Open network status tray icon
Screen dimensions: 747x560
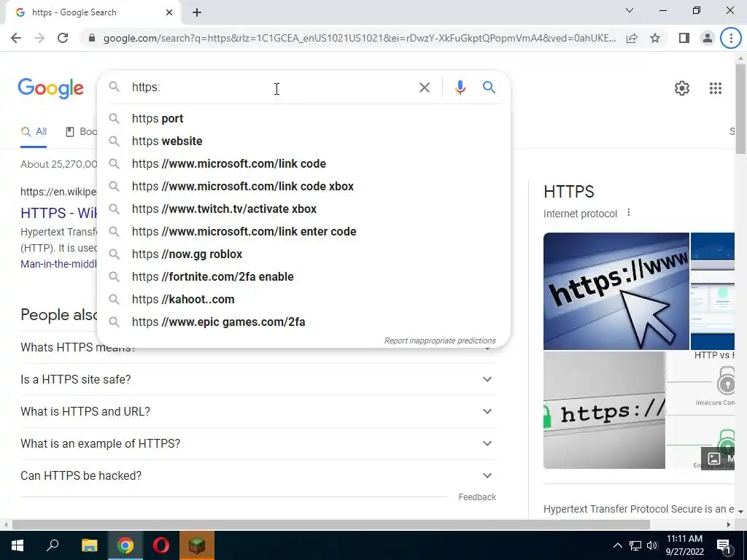coord(635,545)
